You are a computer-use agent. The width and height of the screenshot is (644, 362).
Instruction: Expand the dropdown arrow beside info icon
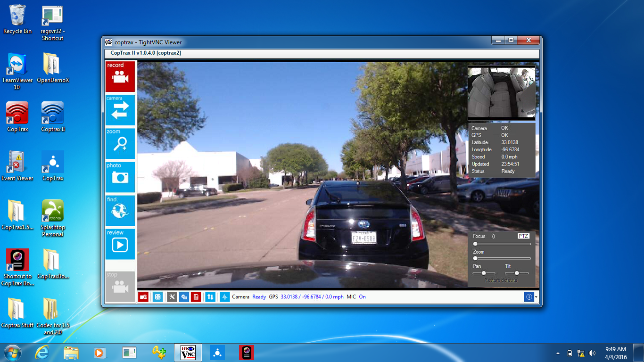pos(536,297)
